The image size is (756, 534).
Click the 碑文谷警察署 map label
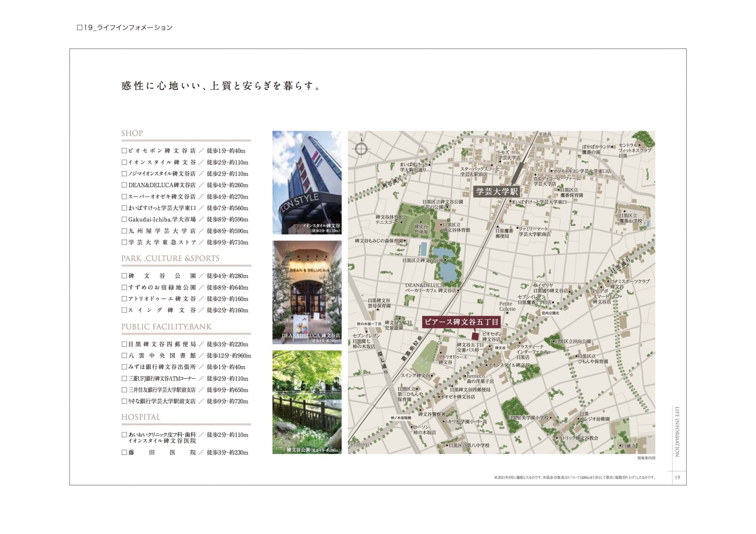click(x=432, y=414)
